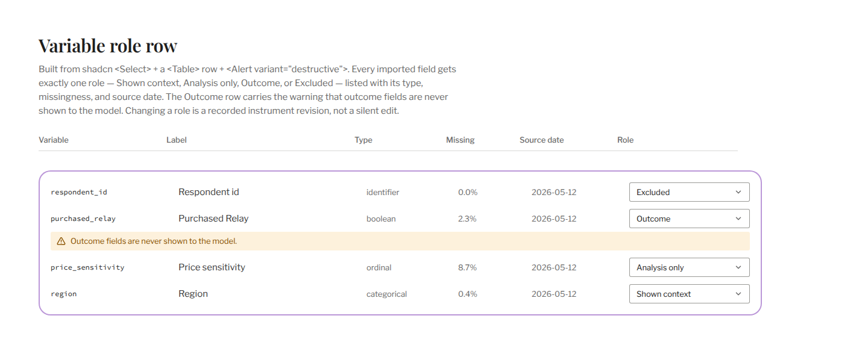This screenshot has height=354, width=868.
Task: Click chevron icon on Outcome select
Action: [738, 219]
